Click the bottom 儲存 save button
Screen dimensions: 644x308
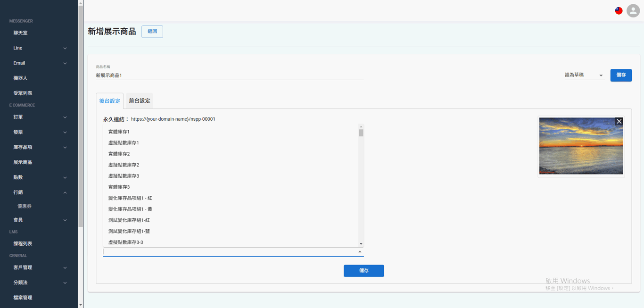click(363, 271)
